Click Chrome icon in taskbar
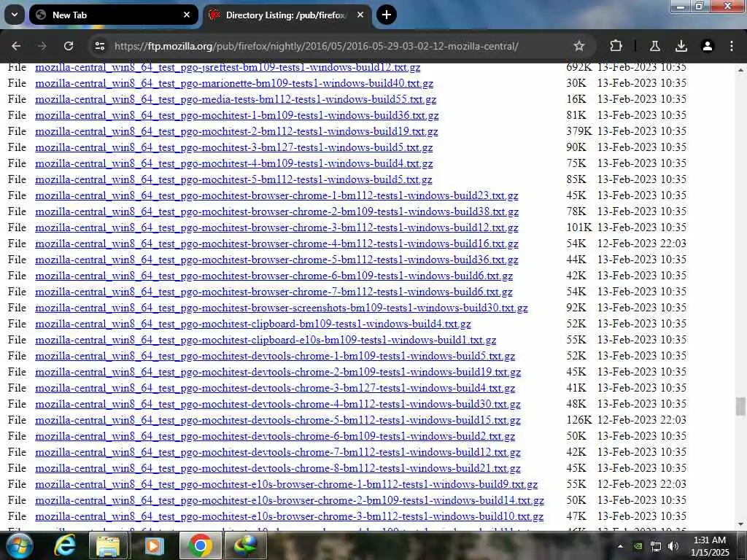 [x=200, y=545]
